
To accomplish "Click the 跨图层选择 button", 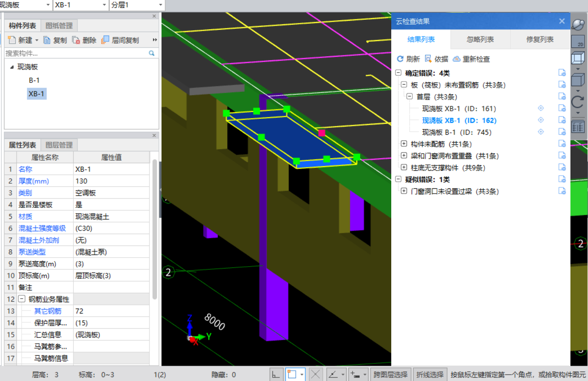I will point(391,374).
